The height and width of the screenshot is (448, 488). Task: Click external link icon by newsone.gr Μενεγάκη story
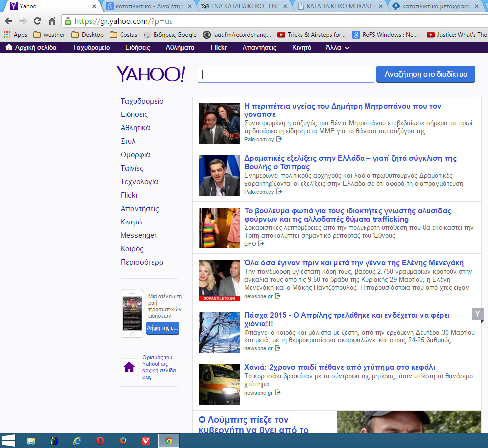278,296
